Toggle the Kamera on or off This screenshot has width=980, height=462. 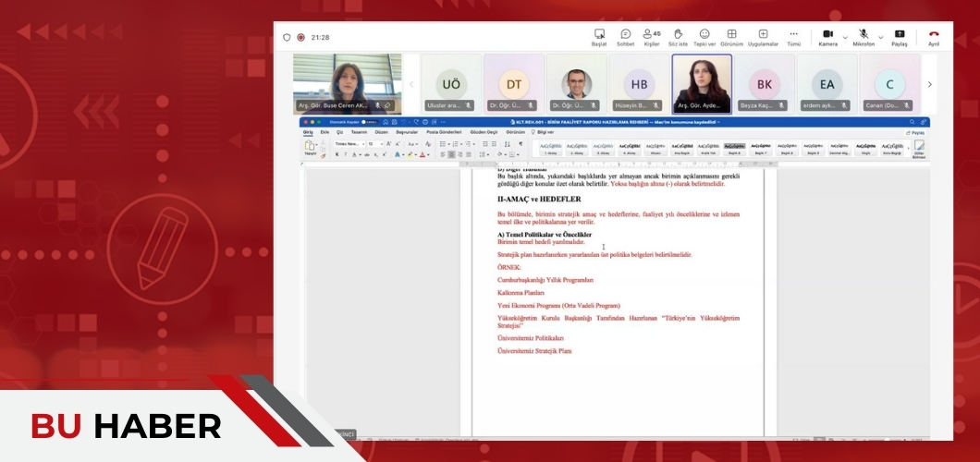(827, 37)
